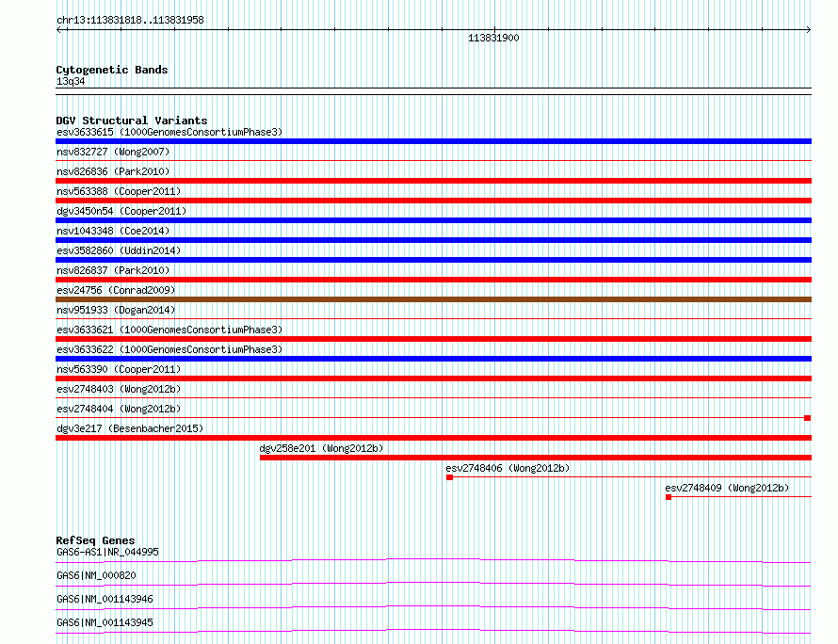Open variant esv2748403 (Wong2012b)
The image size is (838, 644).
tap(119, 389)
